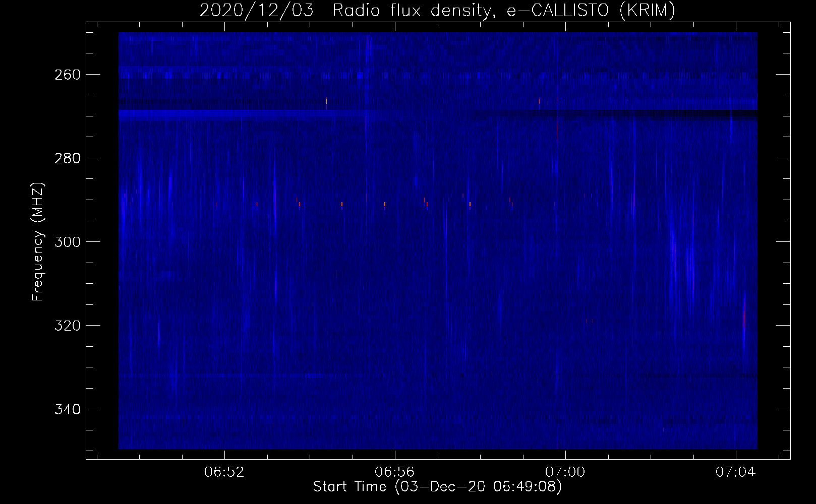Click the 320 frequency tick label
816x504 pixels.
click(67, 326)
